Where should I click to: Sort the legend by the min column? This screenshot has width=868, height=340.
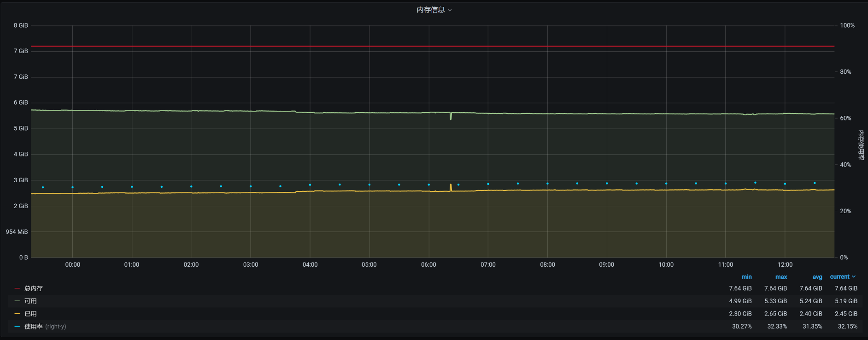point(746,277)
